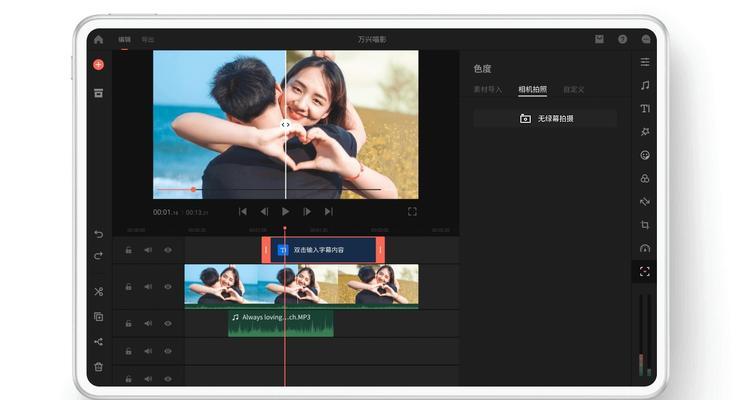Jump to the end of the video

click(328, 211)
